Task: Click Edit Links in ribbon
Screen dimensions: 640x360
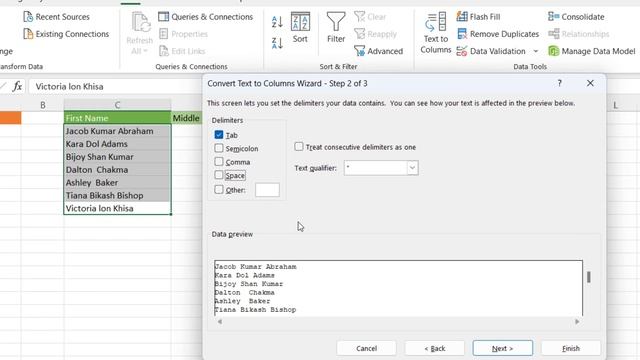Action: [x=182, y=51]
